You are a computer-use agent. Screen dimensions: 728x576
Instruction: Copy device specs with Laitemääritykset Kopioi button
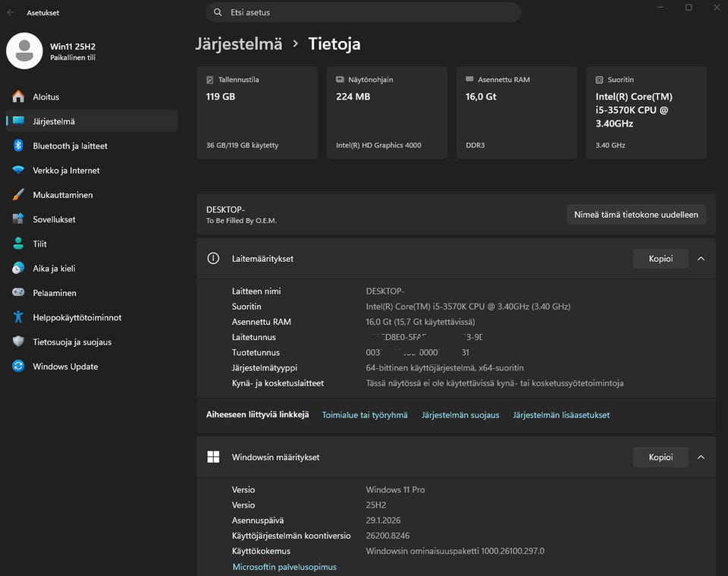click(661, 259)
